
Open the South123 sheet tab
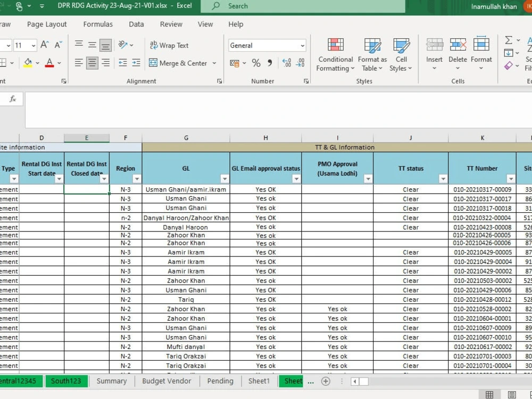[x=66, y=381]
